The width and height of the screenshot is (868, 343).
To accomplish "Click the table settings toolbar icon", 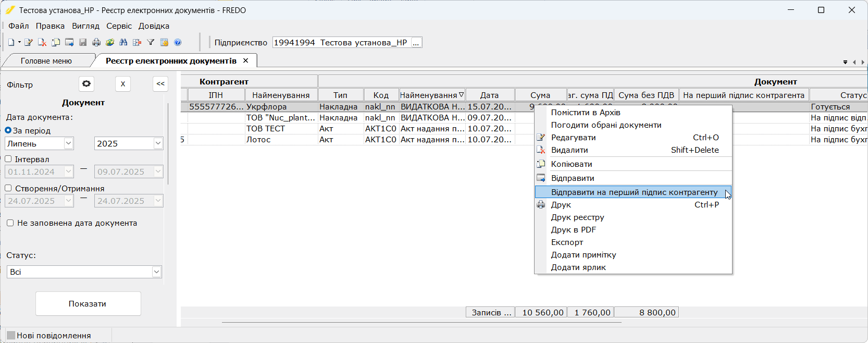I will pyautogui.click(x=164, y=42).
